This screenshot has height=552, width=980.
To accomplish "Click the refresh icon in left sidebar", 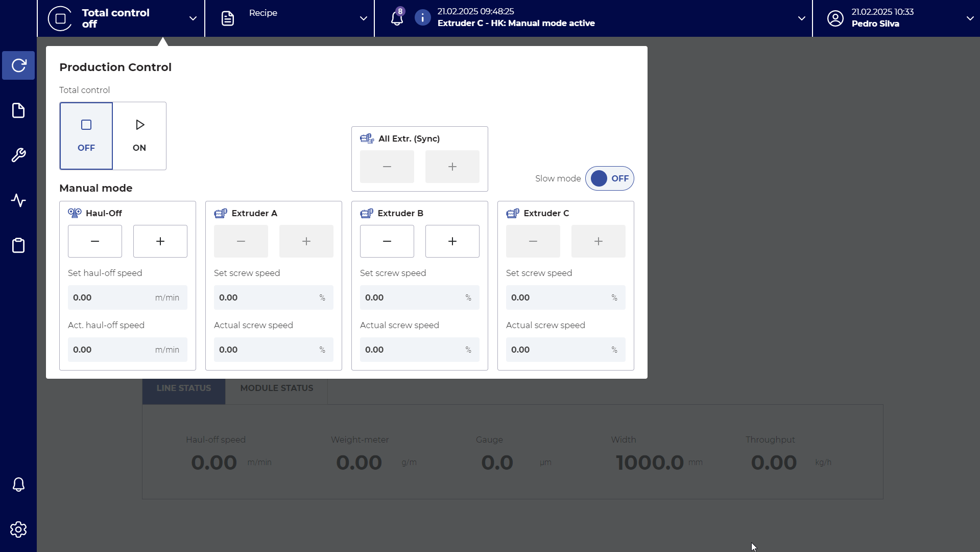I will (x=18, y=65).
